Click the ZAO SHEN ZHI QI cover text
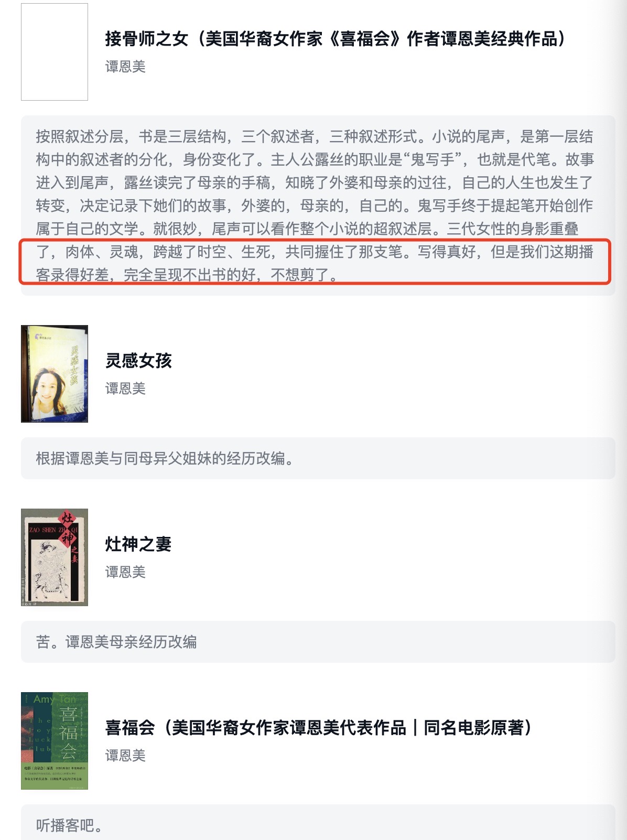The width and height of the screenshot is (627, 840). (x=52, y=530)
